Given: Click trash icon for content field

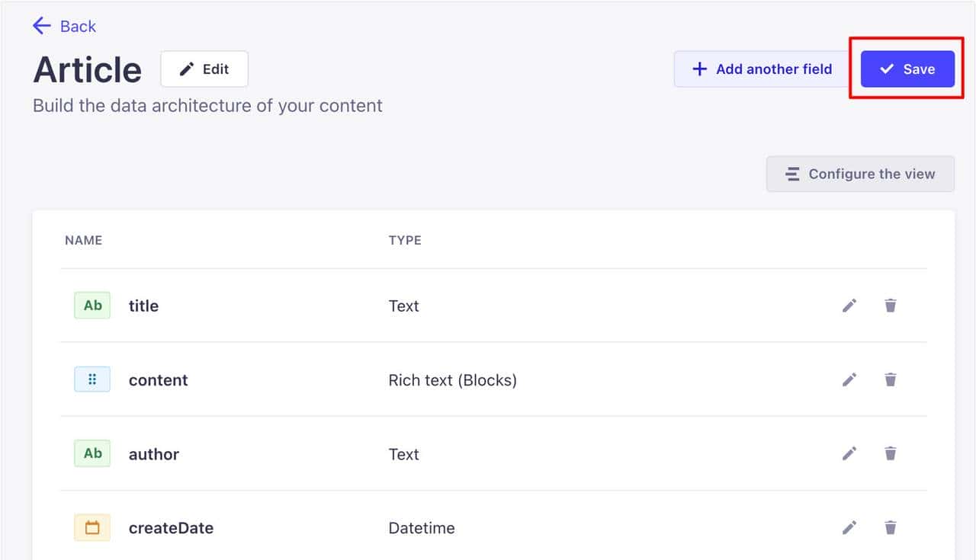Looking at the screenshot, I should [x=890, y=379].
